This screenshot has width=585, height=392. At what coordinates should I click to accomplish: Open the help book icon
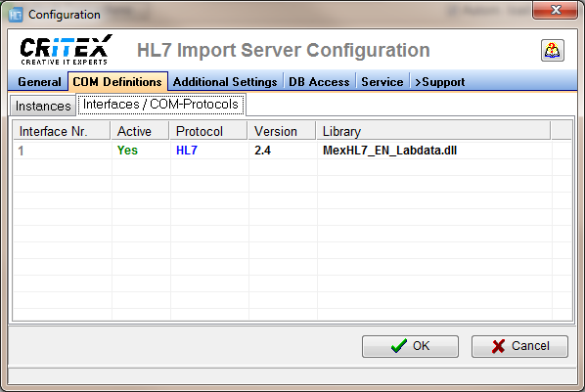click(x=552, y=50)
